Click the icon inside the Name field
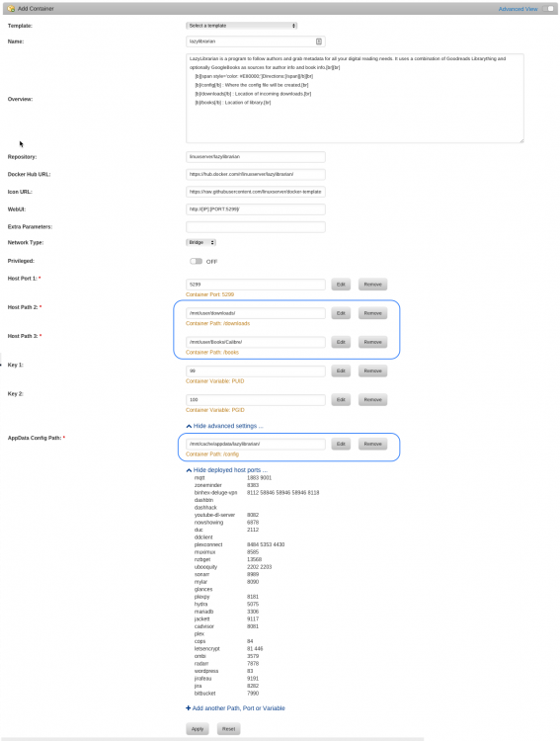 [x=319, y=41]
